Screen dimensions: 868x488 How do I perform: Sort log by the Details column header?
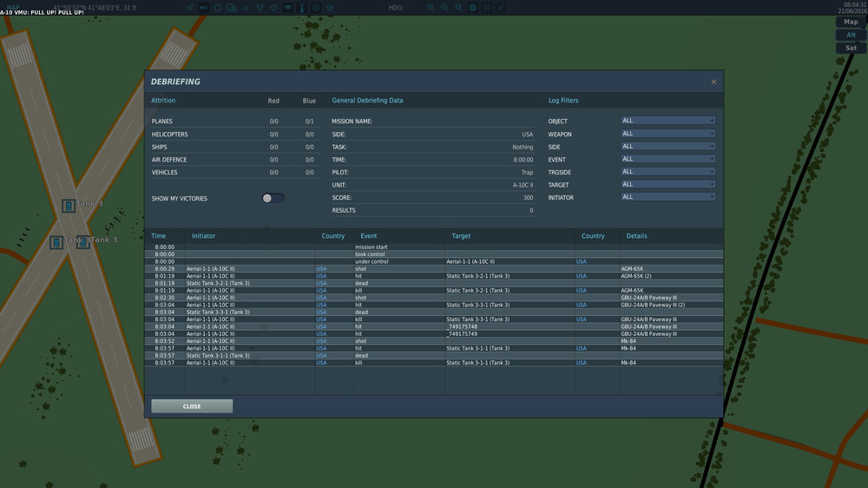[x=636, y=236]
